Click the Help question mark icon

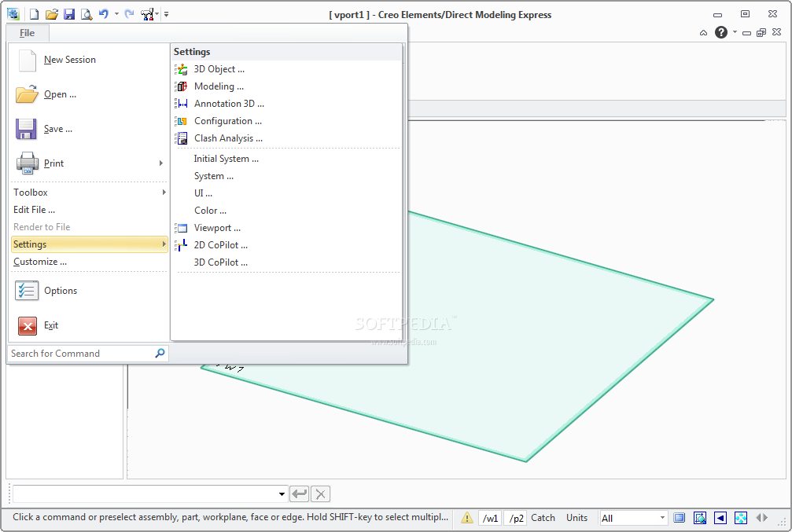(x=720, y=32)
